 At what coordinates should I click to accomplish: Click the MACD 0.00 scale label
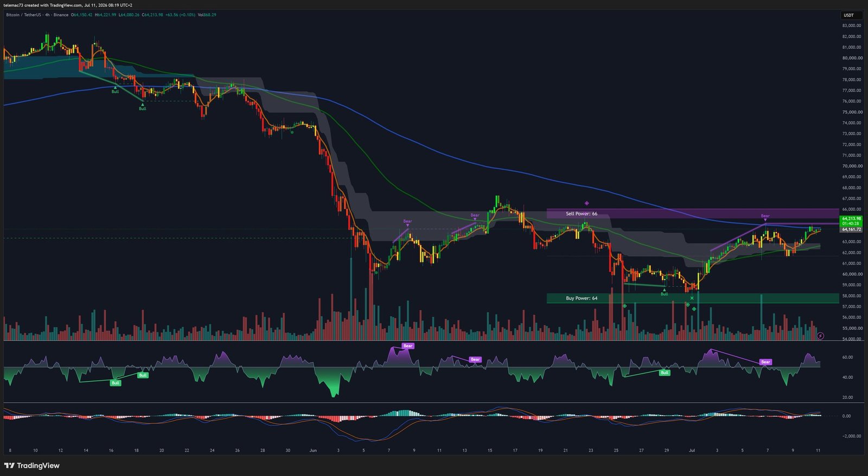(x=846, y=416)
